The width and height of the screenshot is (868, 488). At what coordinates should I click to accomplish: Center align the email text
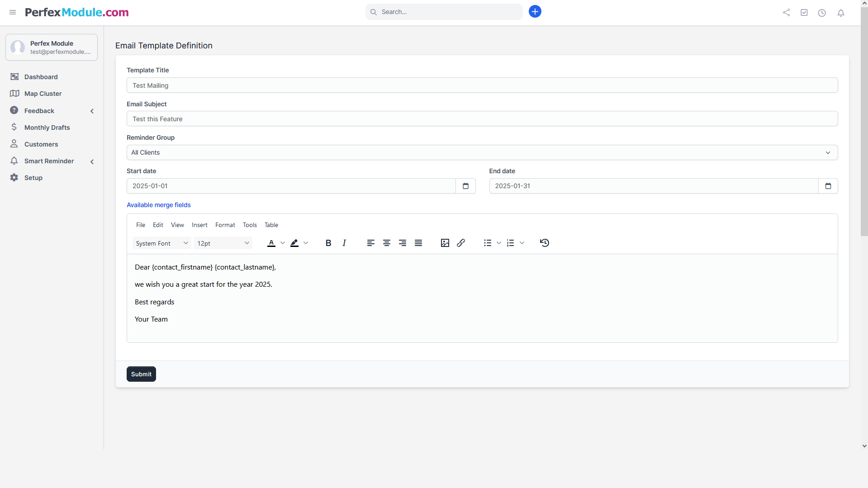387,243
